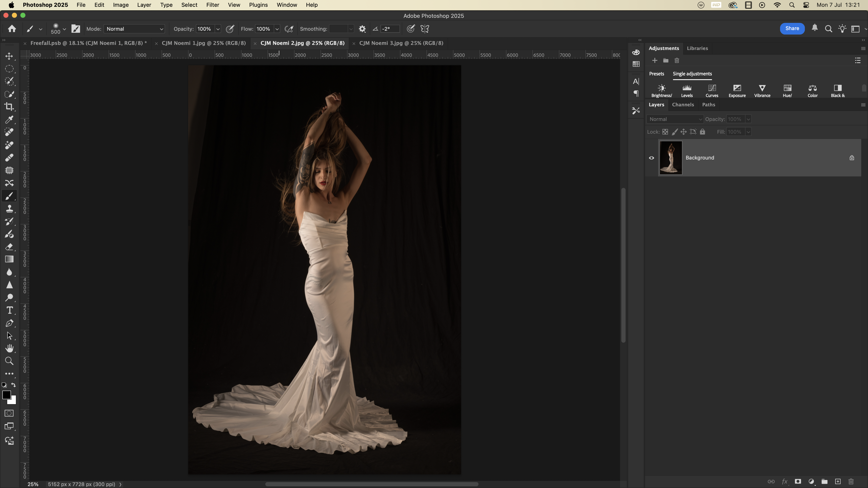Image resolution: width=868 pixels, height=488 pixels.
Task: Select the Gradient tool
Action: pyautogui.click(x=9, y=259)
